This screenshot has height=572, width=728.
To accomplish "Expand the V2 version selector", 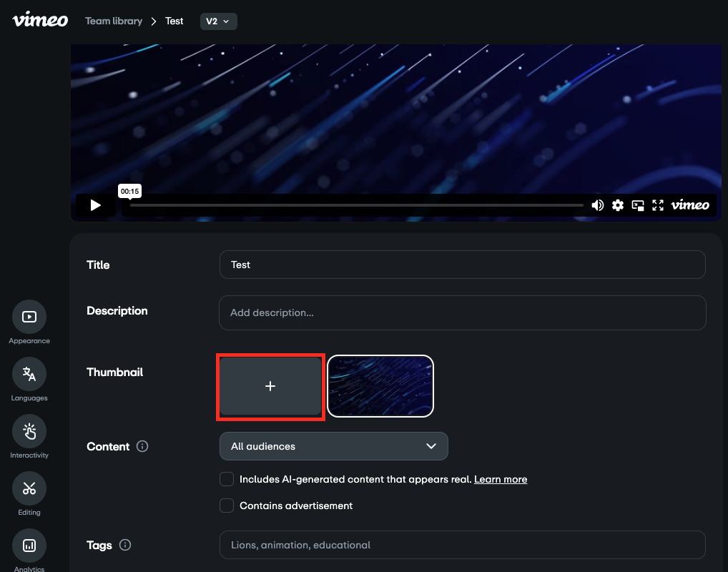I will click(x=218, y=21).
